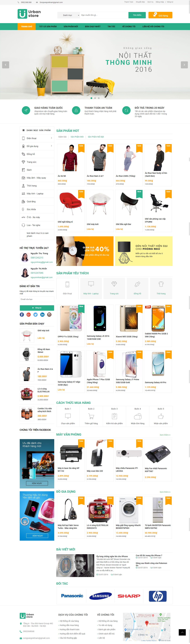
Task: Switch to the Sản Phẩm Mới tab
Action: coord(77,137)
